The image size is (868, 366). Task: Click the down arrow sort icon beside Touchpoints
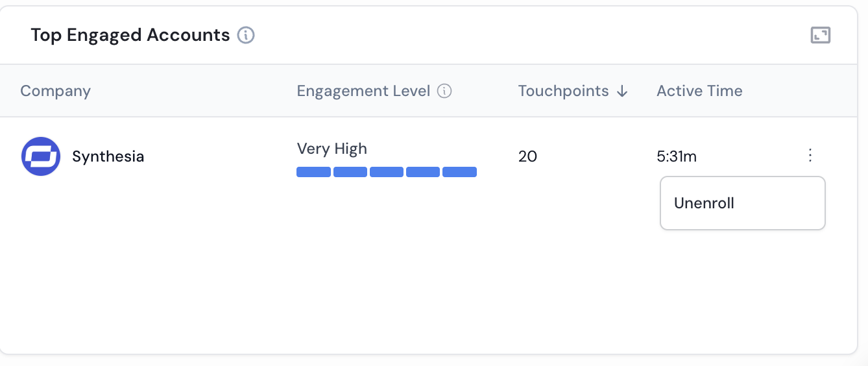tap(622, 91)
